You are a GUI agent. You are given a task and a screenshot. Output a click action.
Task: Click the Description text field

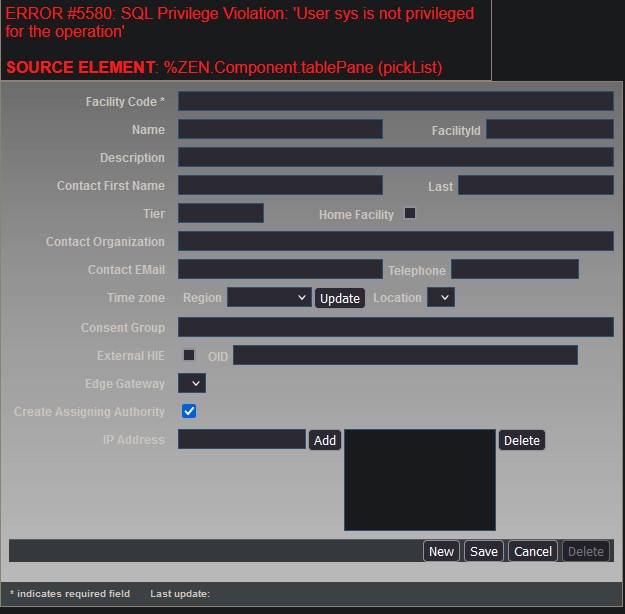point(395,157)
